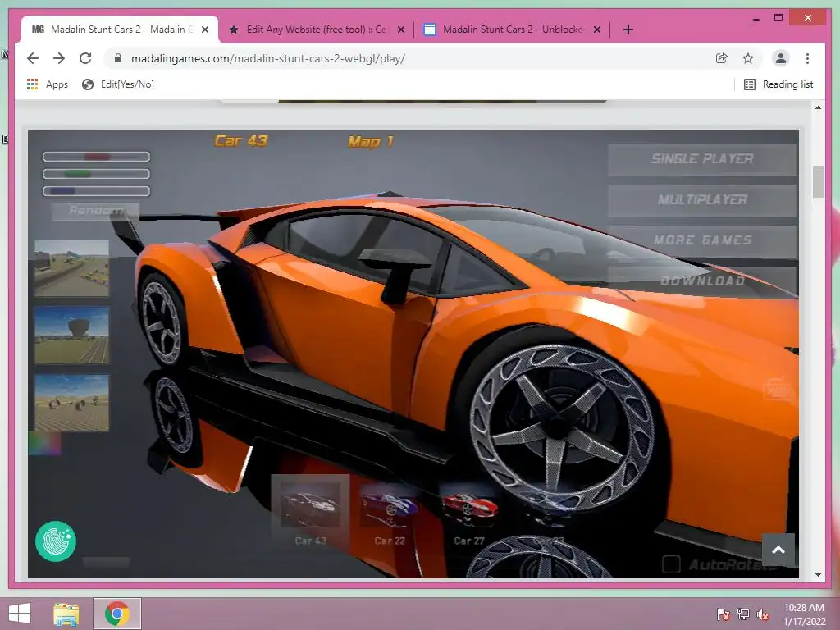
Task: Click the address bar URL
Action: click(268, 58)
